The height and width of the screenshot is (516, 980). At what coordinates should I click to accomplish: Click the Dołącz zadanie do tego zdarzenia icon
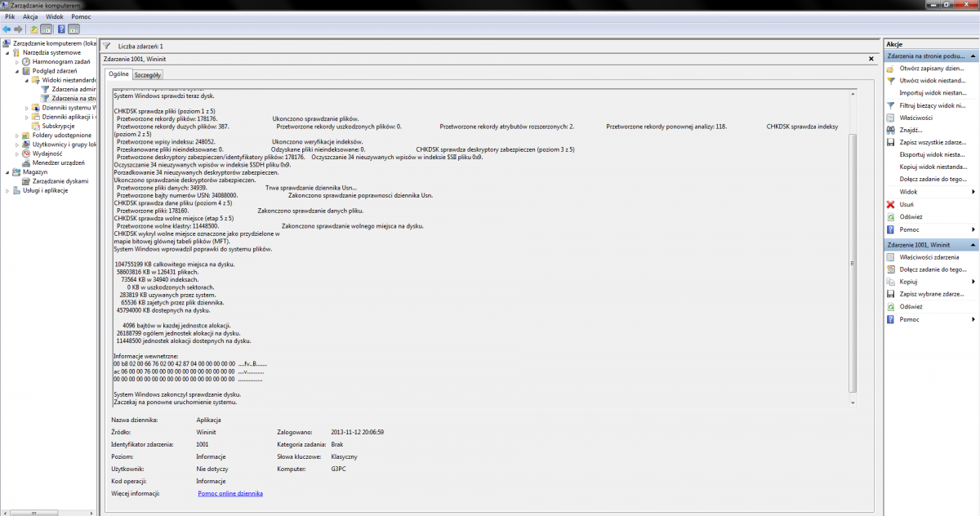pos(891,269)
